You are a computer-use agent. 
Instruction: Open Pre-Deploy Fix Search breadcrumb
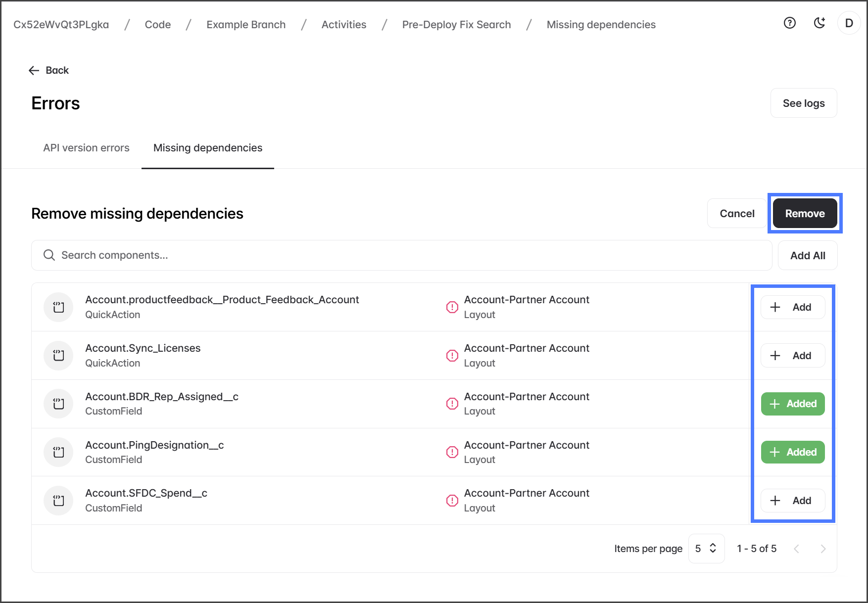pos(456,25)
